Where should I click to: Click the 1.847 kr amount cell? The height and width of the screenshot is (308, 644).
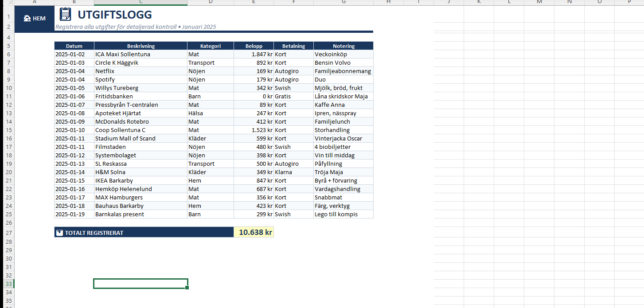[254, 54]
